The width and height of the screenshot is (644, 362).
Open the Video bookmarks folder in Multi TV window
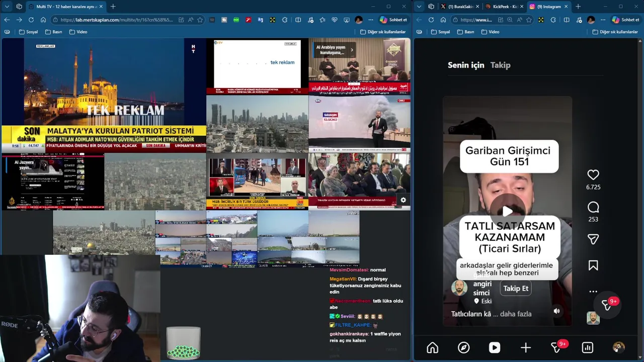pos(78,32)
